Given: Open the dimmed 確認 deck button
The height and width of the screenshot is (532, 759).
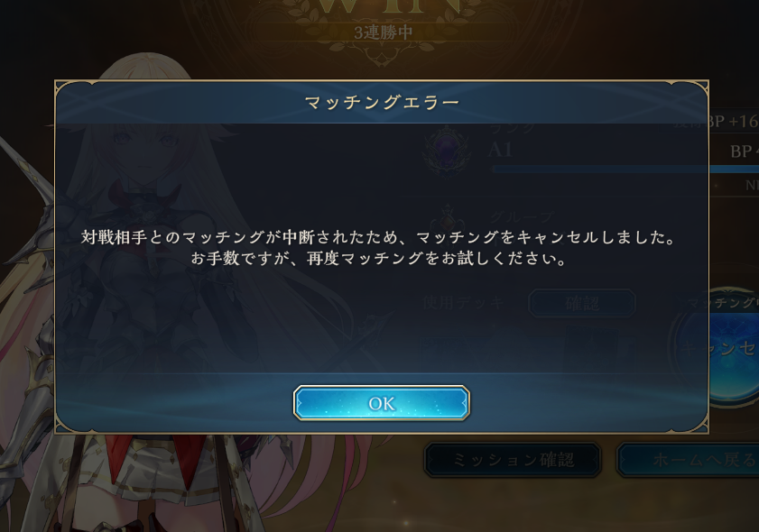Looking at the screenshot, I should tap(582, 303).
